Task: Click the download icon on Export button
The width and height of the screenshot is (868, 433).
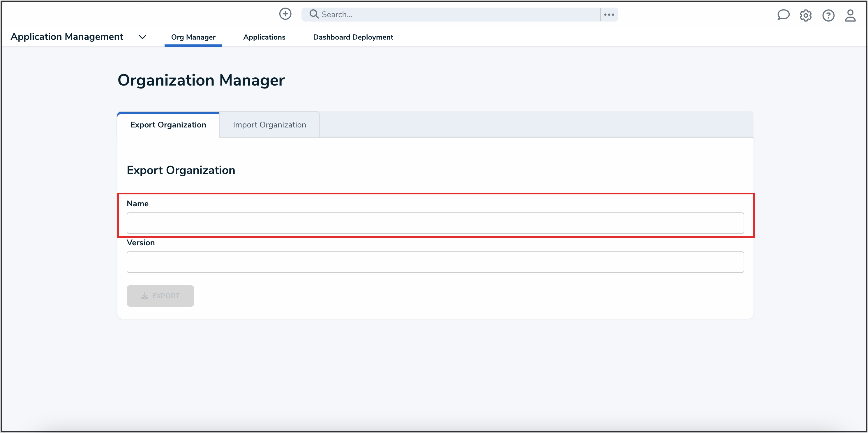Action: [144, 296]
